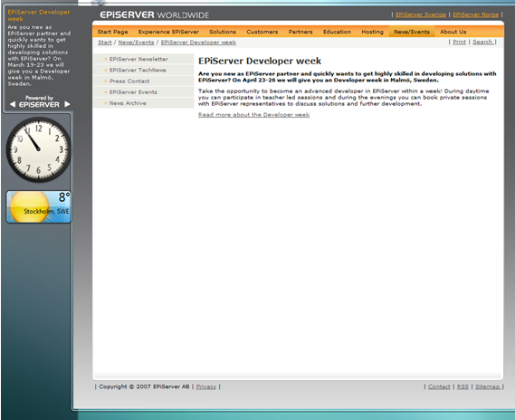515x420 pixels.
Task: Select Press Contact in side menu
Action: (143, 81)
